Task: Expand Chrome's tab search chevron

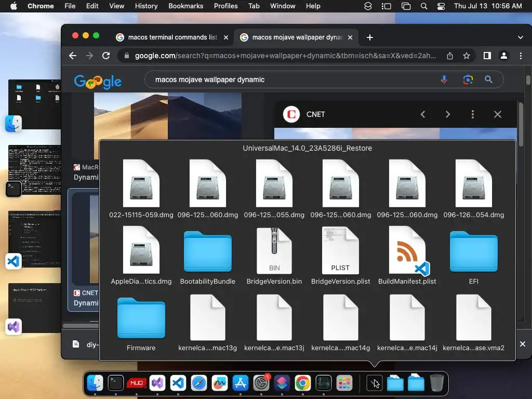Action: pyautogui.click(x=521, y=37)
